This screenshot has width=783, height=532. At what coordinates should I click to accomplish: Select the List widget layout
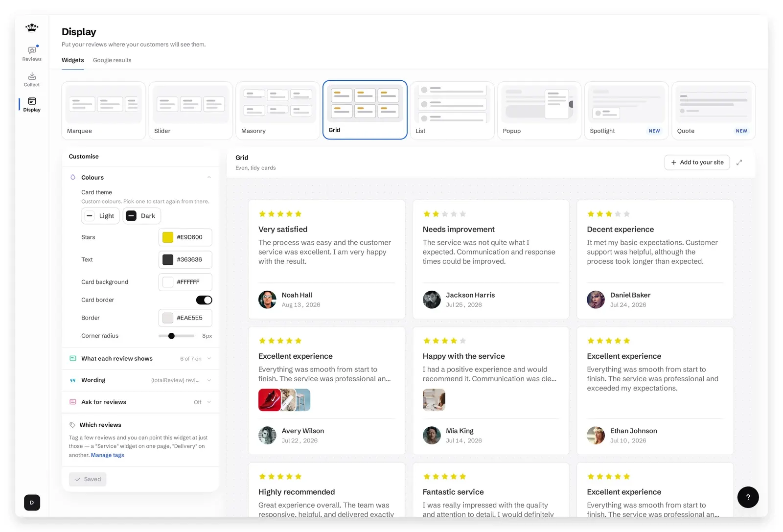pos(452,111)
